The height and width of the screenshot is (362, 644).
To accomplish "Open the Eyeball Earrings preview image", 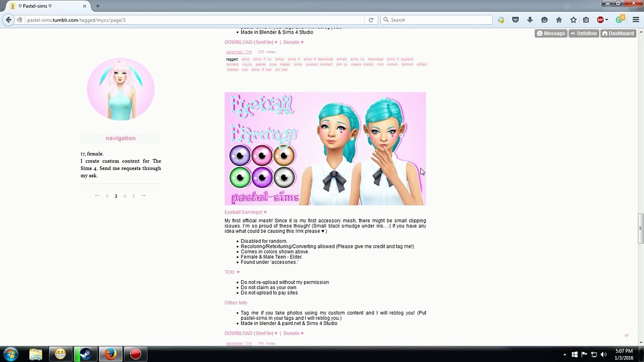I will [x=325, y=149].
